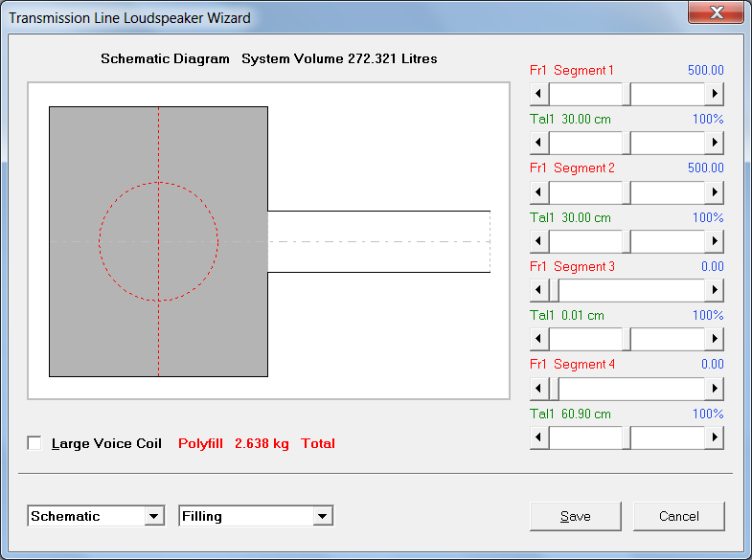Click right arrow of Tal1 0.01 cm slider
This screenshot has height=560, width=752.
click(714, 339)
